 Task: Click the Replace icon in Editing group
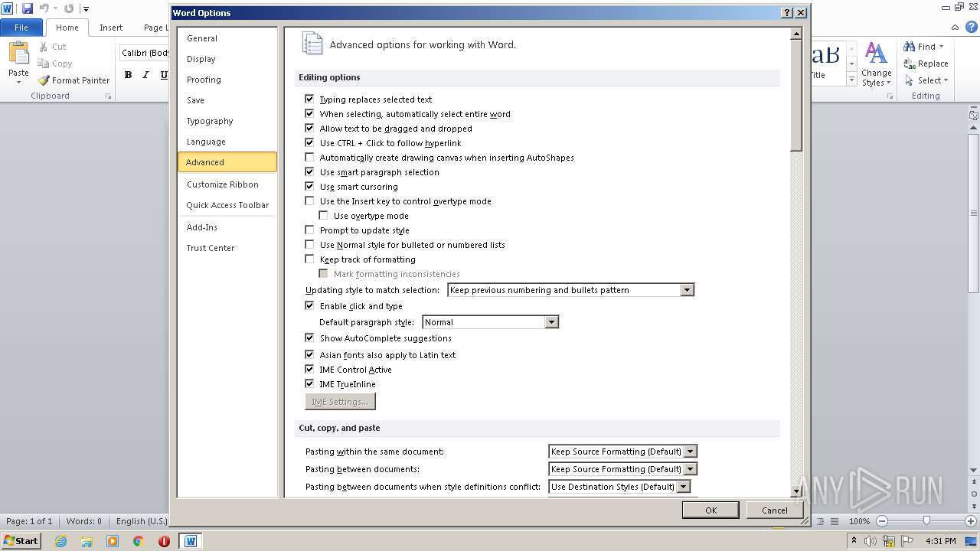[910, 64]
